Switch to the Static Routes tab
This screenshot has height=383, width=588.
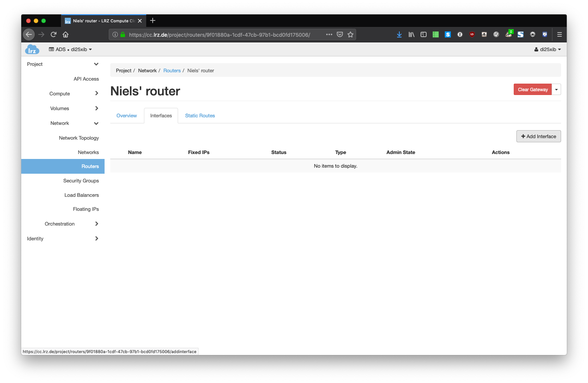click(x=200, y=116)
